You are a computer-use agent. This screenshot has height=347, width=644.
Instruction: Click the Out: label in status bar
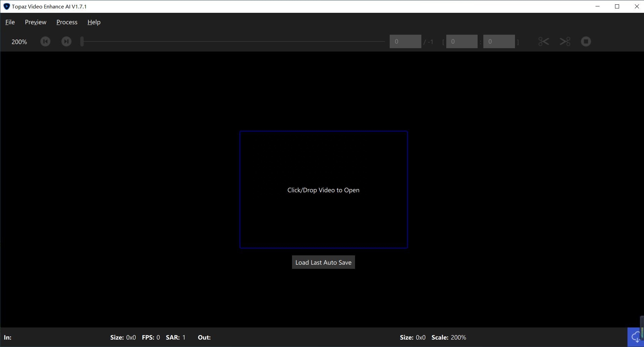204,337
